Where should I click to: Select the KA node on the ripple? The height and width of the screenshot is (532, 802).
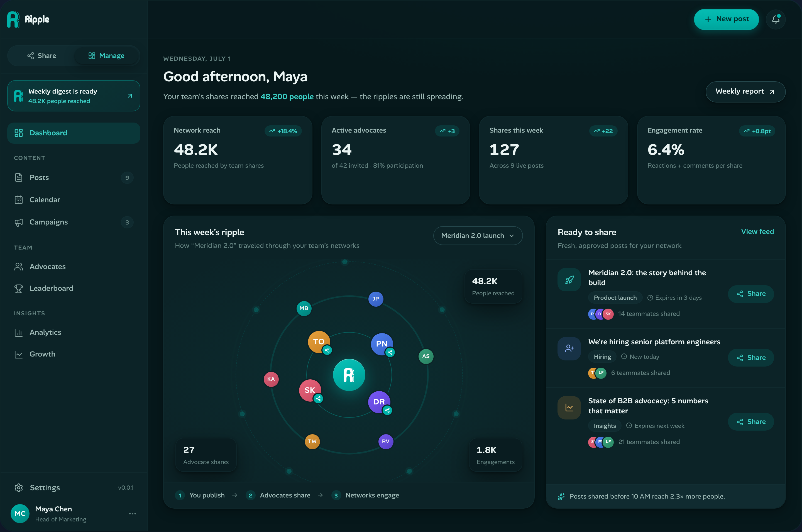pos(271,379)
